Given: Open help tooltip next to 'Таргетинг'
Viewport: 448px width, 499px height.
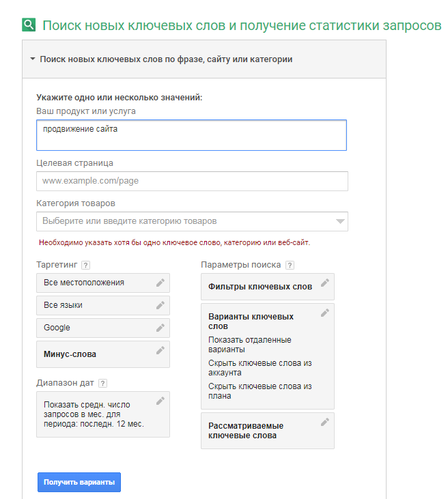Looking at the screenshot, I should (85, 265).
